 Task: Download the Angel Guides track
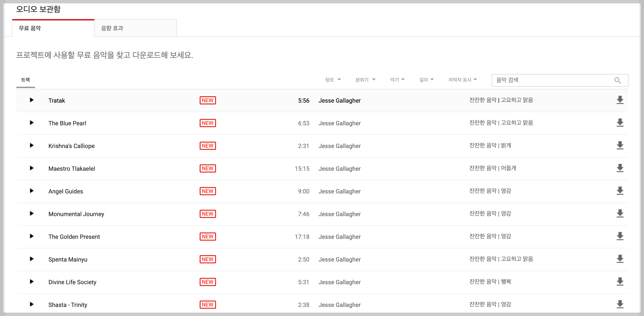click(620, 191)
